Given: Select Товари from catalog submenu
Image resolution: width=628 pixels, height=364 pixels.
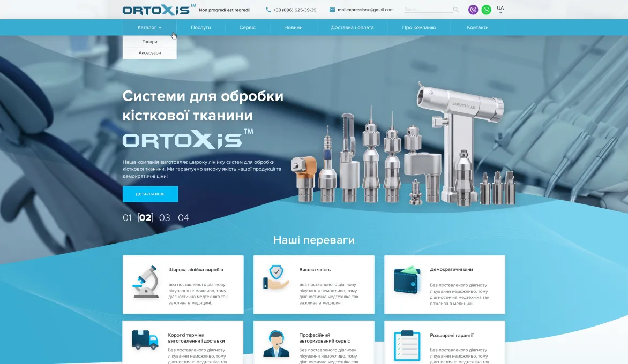Looking at the screenshot, I should click(x=150, y=42).
